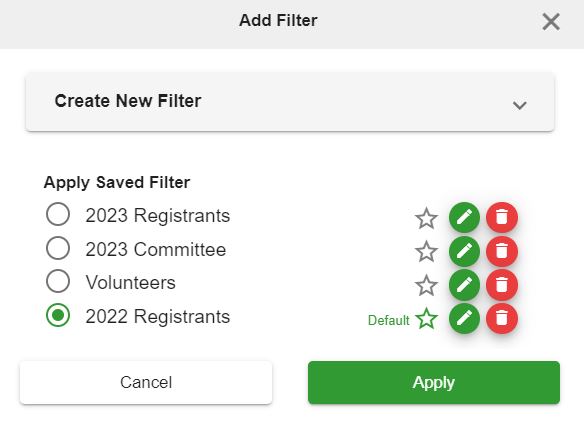Click the chevron arrow on Create New Filter

pos(519,105)
